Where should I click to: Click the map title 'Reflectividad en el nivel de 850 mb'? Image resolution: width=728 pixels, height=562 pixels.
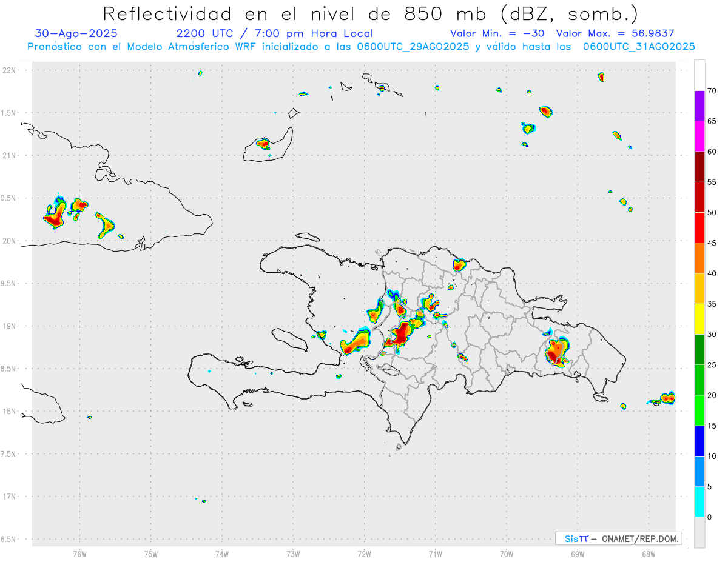coord(294,13)
